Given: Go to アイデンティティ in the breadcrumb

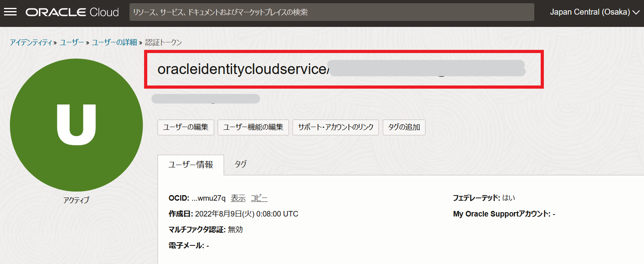Looking at the screenshot, I should tap(31, 42).
